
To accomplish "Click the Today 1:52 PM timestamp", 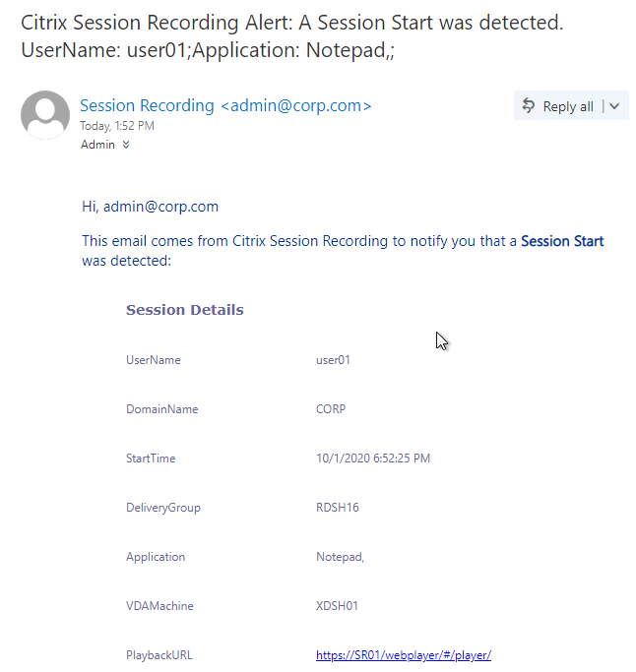I will coord(117,126).
